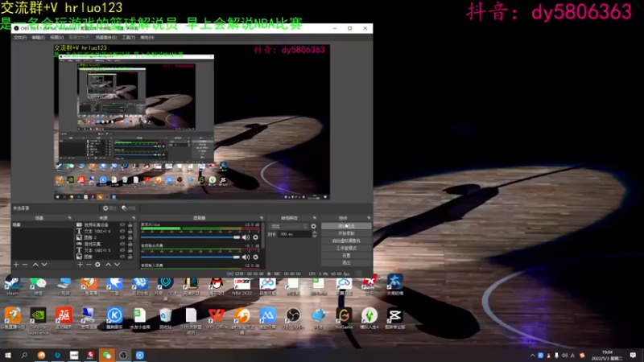Move scene down in Scenes panel
The width and height of the screenshot is (644, 362).
(44, 265)
